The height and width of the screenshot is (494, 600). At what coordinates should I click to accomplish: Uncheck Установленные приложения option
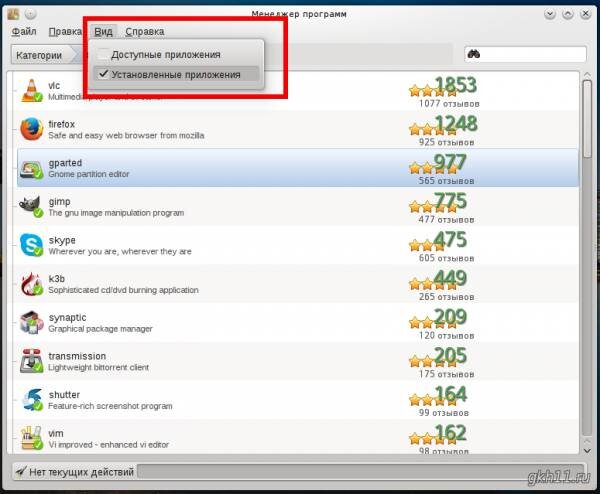pyautogui.click(x=176, y=74)
